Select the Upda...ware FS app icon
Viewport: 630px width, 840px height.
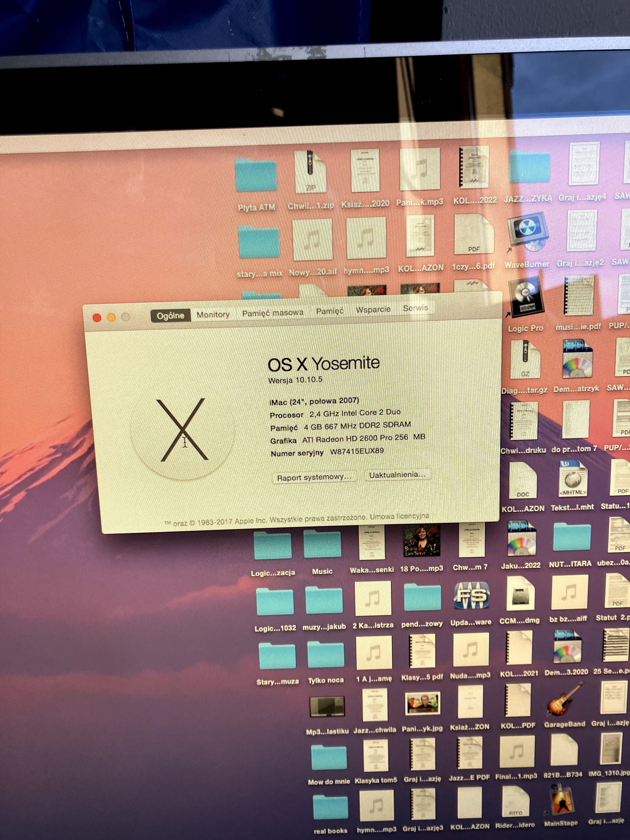coord(471,595)
